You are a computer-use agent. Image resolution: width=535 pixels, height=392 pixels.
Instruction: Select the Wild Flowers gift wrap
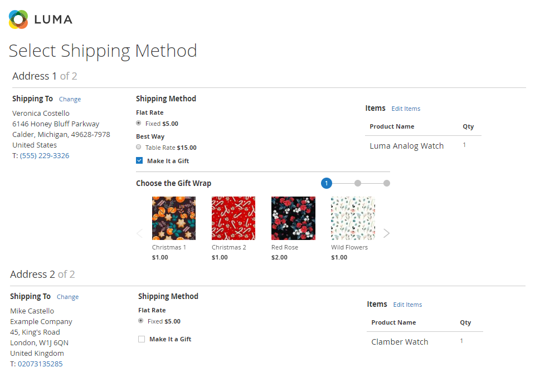click(x=353, y=218)
